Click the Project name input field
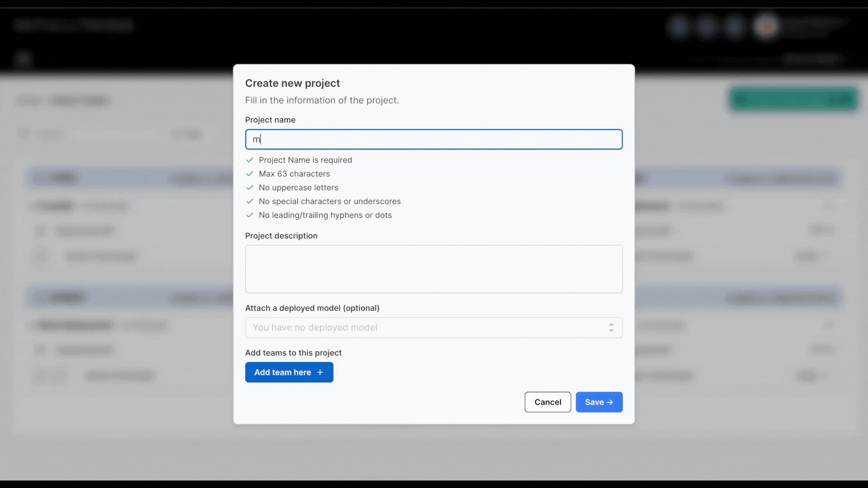The width and height of the screenshot is (868, 488). point(433,139)
